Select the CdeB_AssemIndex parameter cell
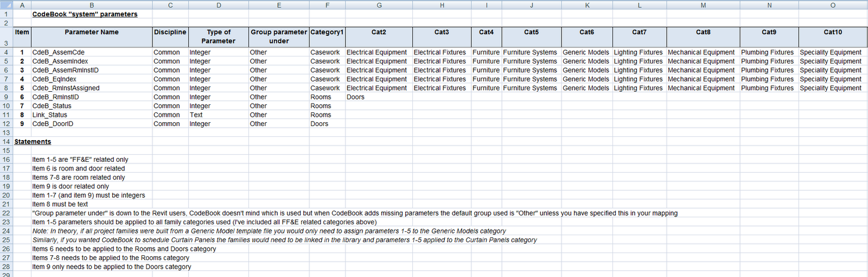 click(92, 61)
